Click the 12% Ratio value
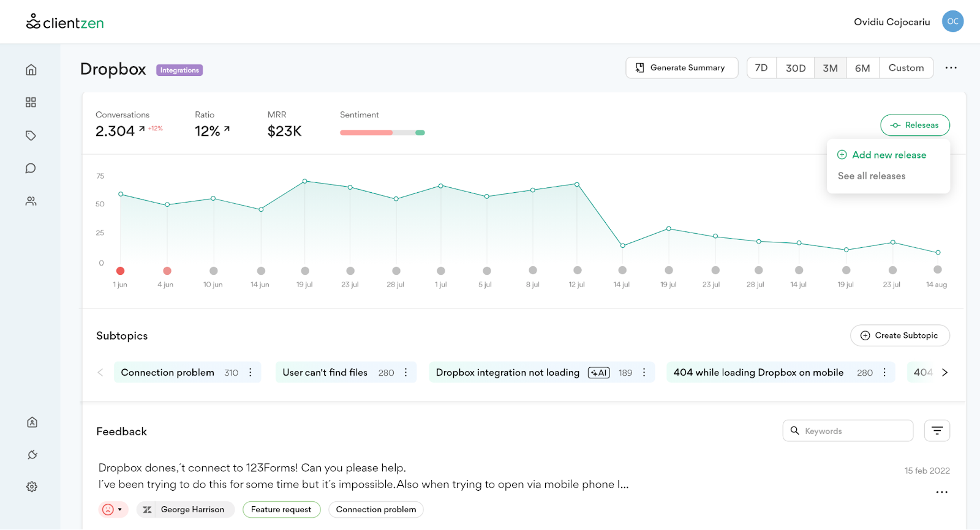980x530 pixels. pyautogui.click(x=207, y=131)
